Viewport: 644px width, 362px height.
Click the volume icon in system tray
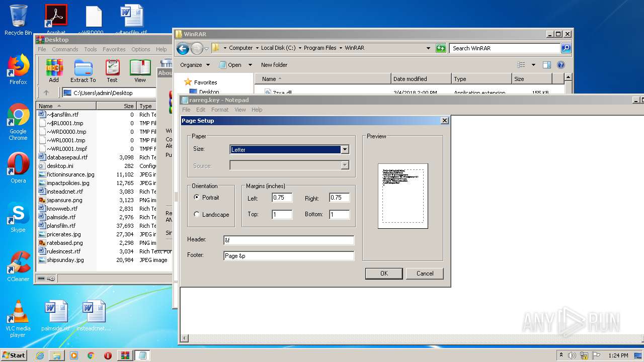(x=572, y=355)
